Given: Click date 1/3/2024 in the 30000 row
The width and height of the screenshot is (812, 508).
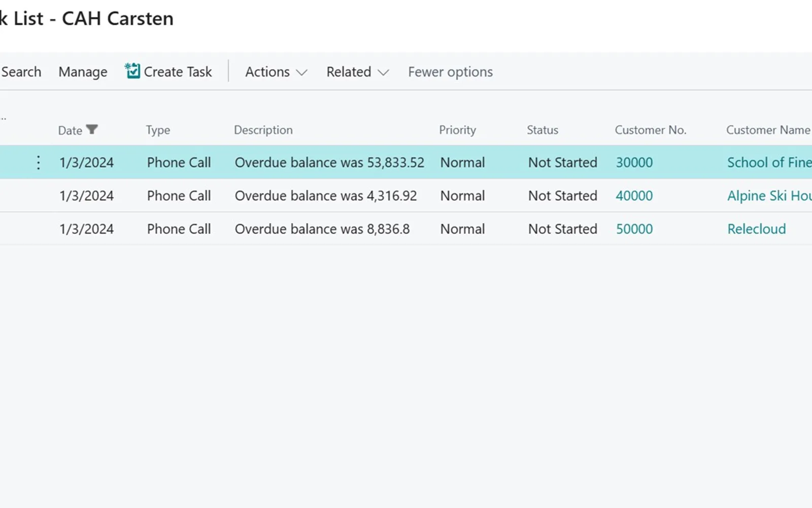Looking at the screenshot, I should click(86, 163).
